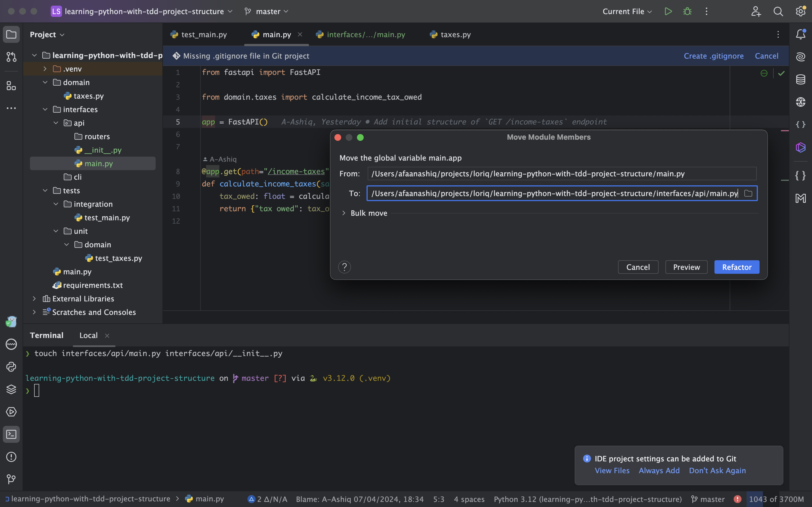Switch to the test_main.py editor tab
Screen dimensions: 812x507
pyautogui.click(x=203, y=35)
